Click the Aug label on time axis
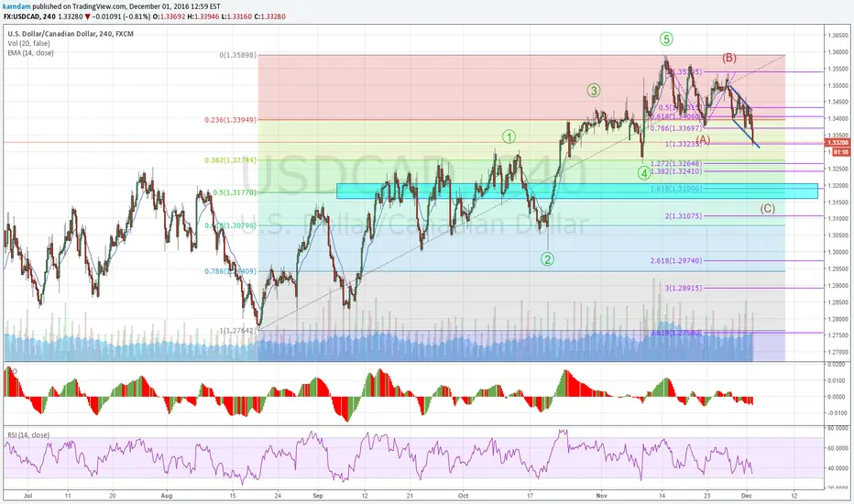854x504 pixels. pyautogui.click(x=167, y=496)
